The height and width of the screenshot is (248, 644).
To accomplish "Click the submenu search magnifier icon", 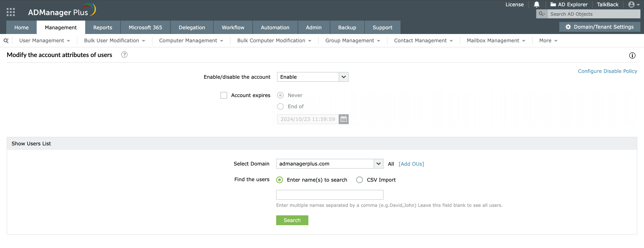I will 6,41.
